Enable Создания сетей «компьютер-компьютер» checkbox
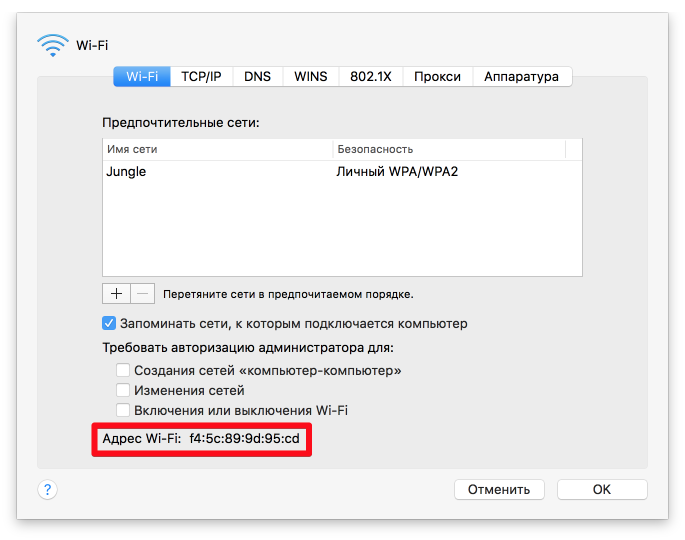This screenshot has width=685, height=540. [123, 371]
